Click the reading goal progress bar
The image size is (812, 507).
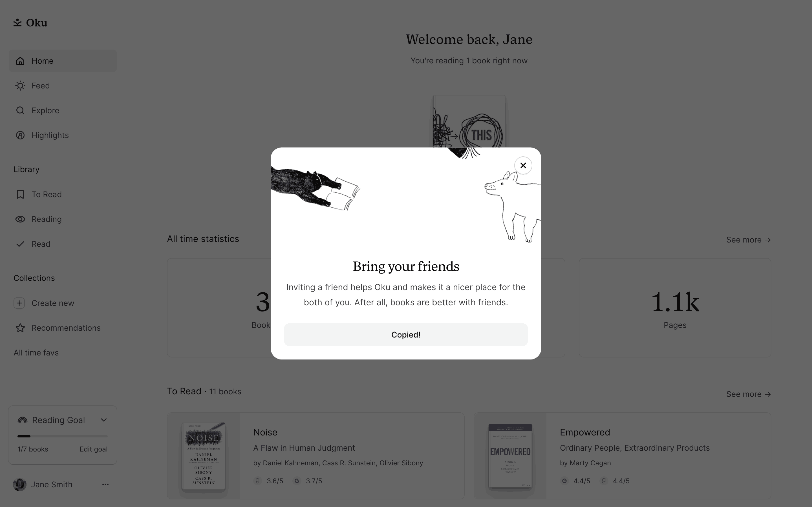pos(62,436)
